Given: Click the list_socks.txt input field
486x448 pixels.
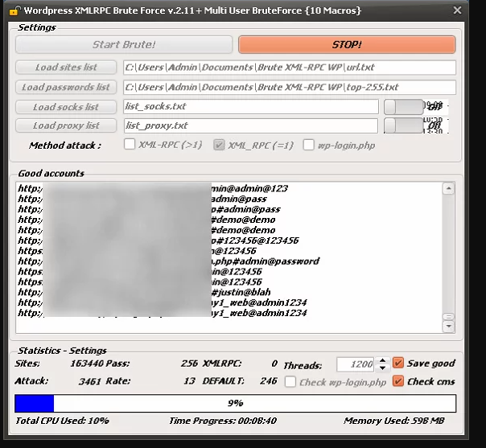Looking at the screenshot, I should point(251,107).
